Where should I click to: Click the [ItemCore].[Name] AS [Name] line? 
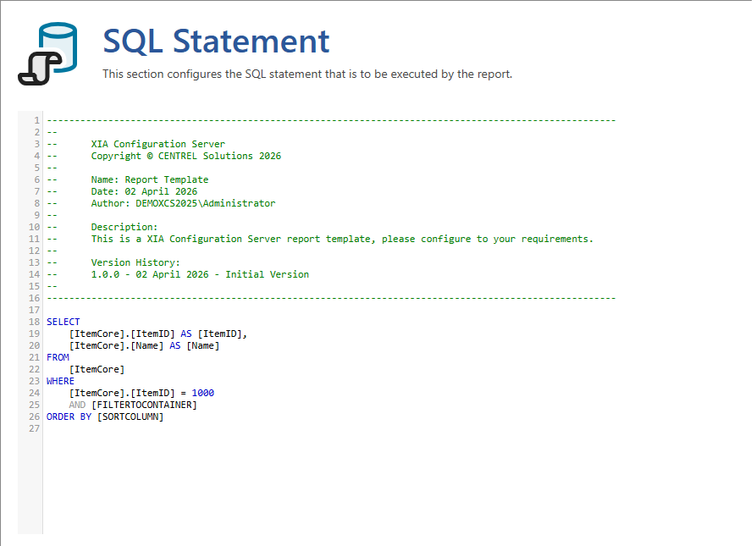click(x=144, y=345)
